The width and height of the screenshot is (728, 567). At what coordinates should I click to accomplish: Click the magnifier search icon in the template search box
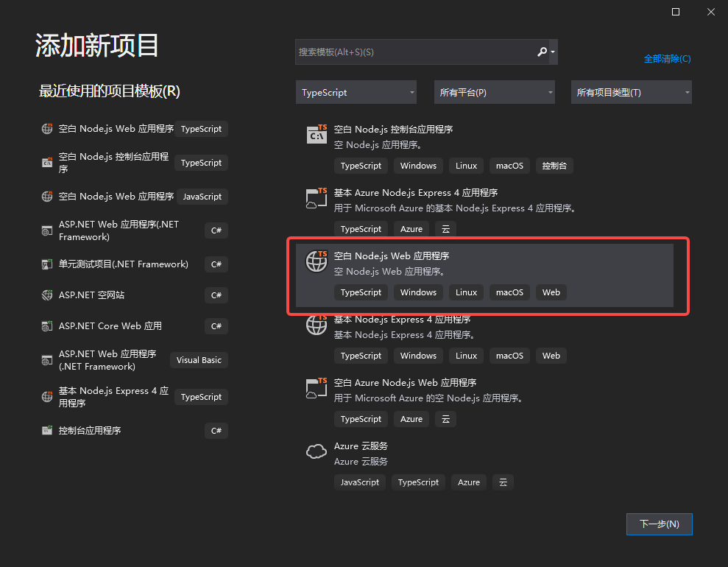point(542,52)
